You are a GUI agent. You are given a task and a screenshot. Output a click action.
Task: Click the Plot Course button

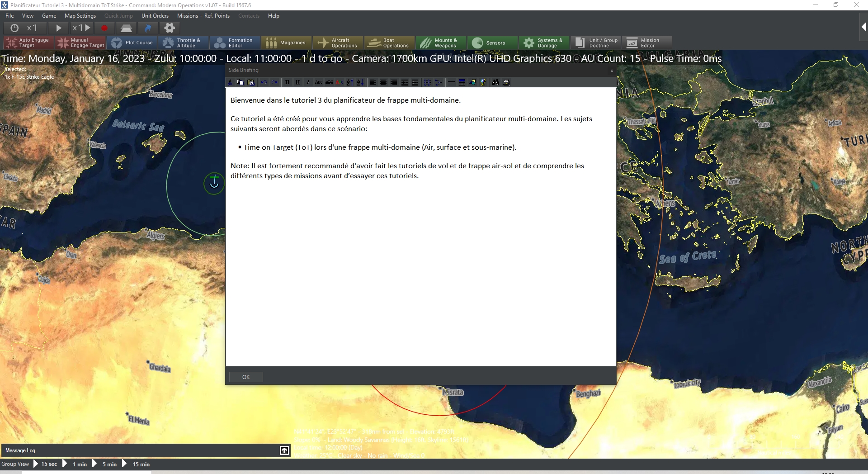click(x=132, y=43)
